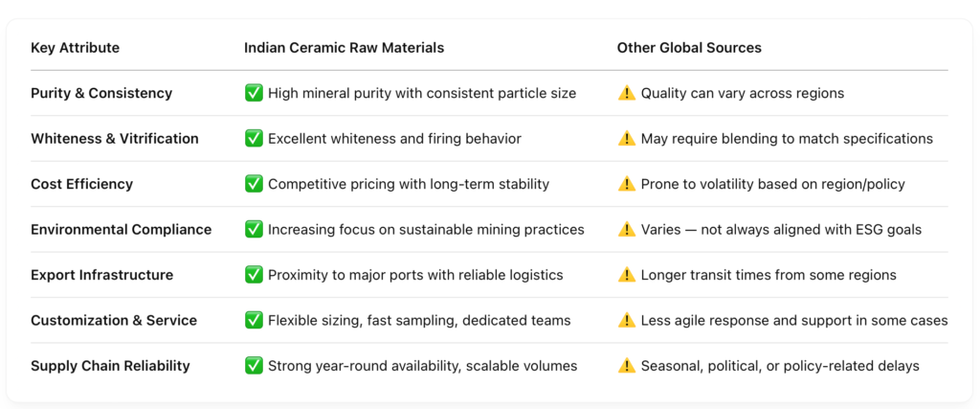Click the checkmark in Environmental Compliance row
This screenshot has width=980, height=409.
coord(254,229)
